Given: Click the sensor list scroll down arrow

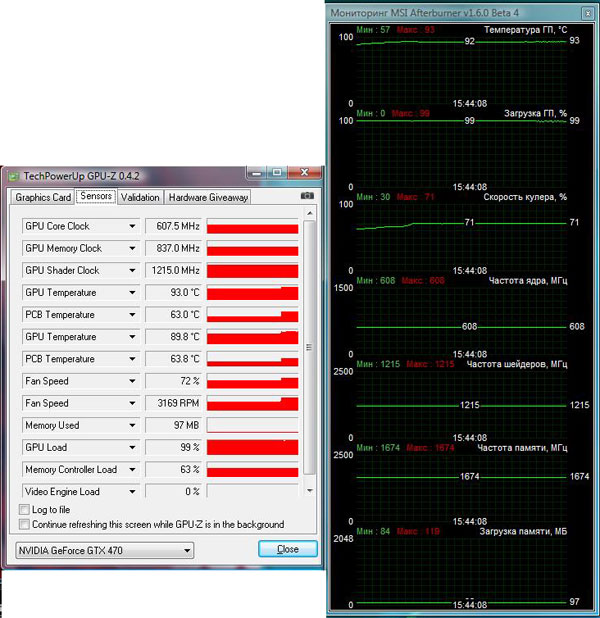Looking at the screenshot, I should pyautogui.click(x=310, y=491).
